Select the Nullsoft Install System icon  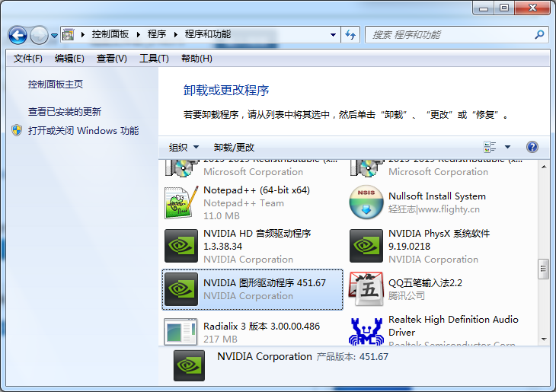pos(366,202)
